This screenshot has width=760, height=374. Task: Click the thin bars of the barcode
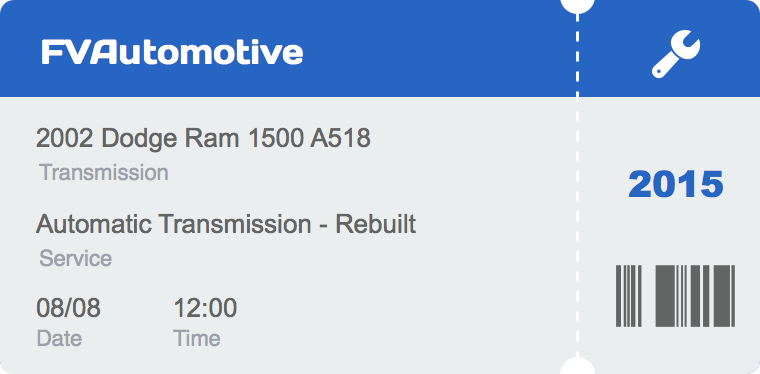pos(629,296)
